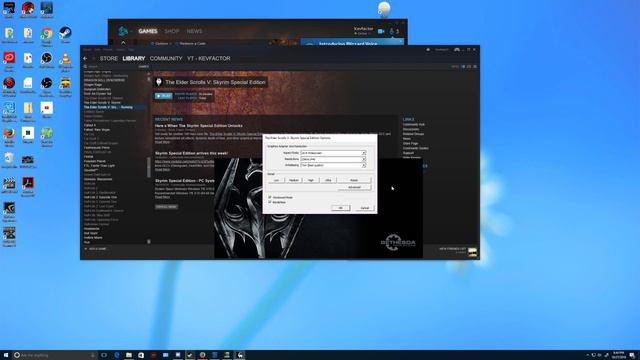Image resolution: width=640 pixels, height=360 pixels.
Task: Switch to the Steam STORE tab
Action: click(109, 58)
